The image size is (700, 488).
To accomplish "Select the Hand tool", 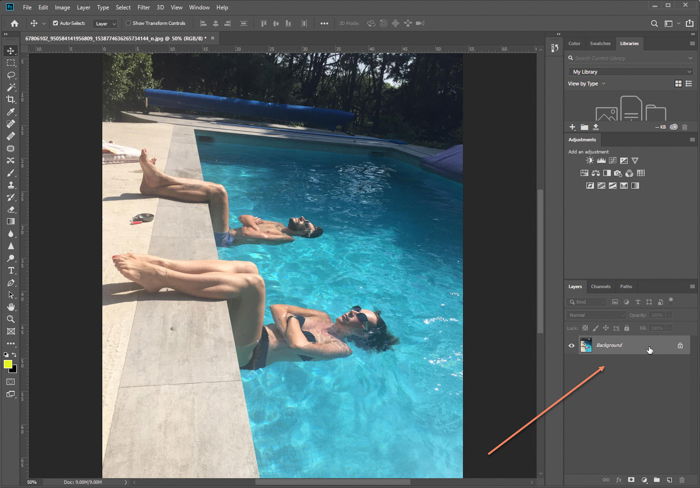I will tap(11, 307).
